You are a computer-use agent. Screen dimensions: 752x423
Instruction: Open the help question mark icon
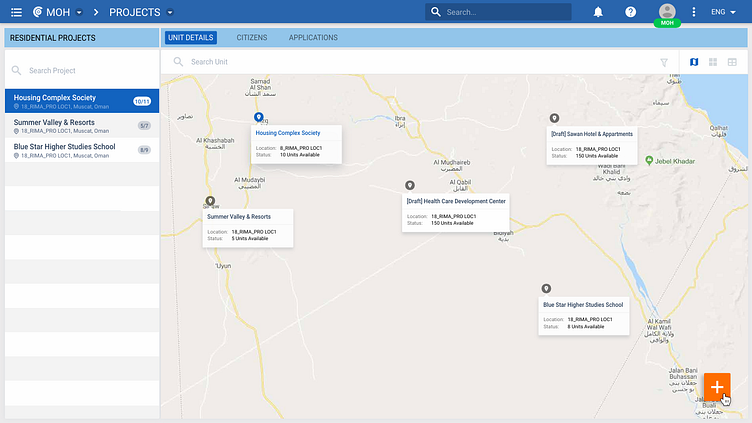[630, 12]
